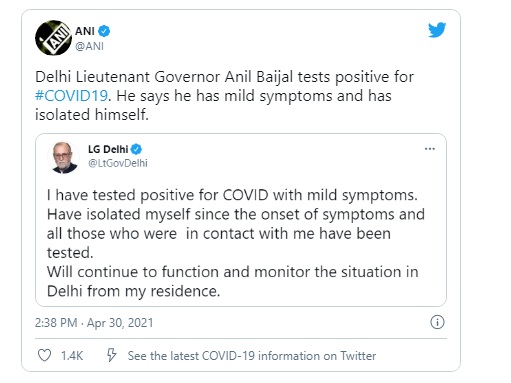Click the Twitter bird logo
511x383 pixels.
pyautogui.click(x=437, y=30)
